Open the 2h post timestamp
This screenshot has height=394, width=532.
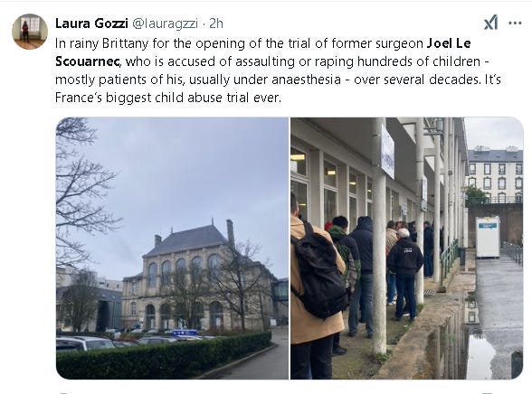[x=215, y=23]
